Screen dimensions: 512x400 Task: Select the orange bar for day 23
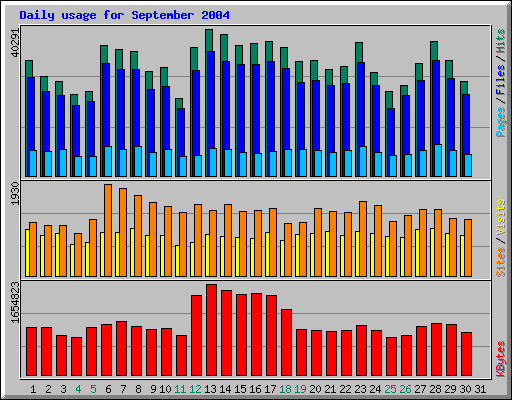tap(363, 239)
